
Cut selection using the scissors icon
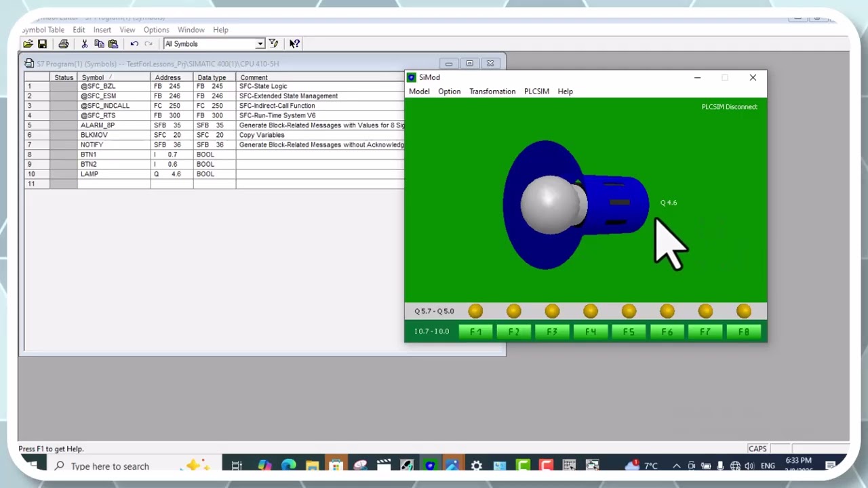click(84, 44)
